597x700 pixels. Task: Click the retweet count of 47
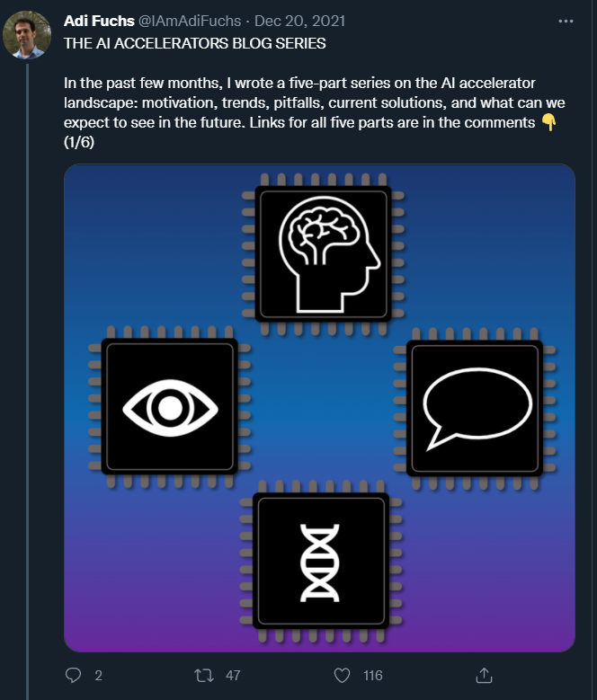pyautogui.click(x=233, y=676)
